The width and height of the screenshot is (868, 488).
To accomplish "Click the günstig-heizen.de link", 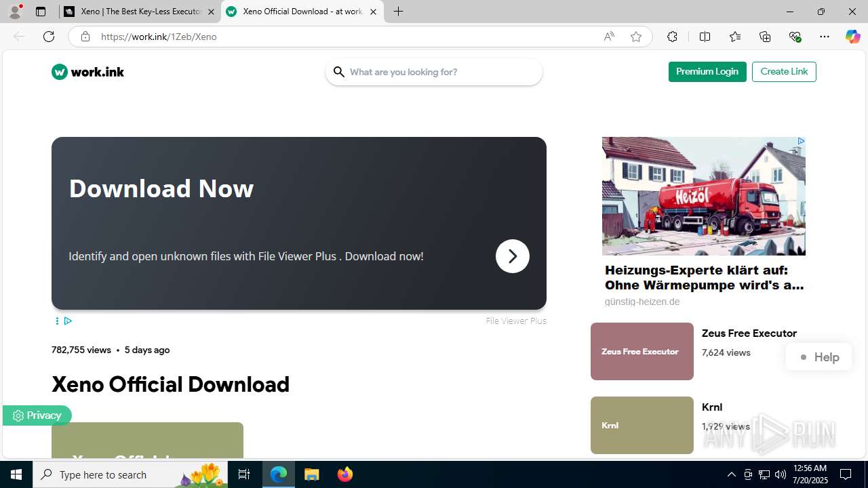I will pos(642,302).
